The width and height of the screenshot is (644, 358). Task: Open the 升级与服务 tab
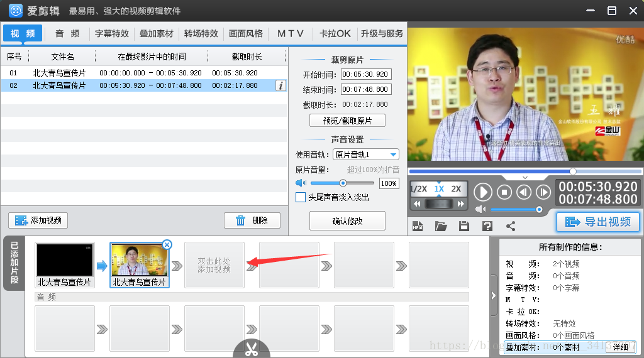click(x=382, y=34)
